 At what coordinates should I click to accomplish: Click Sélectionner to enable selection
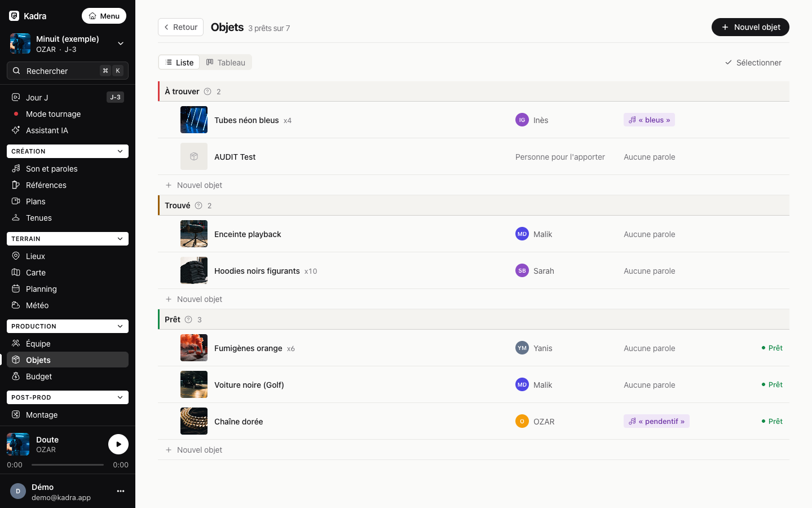(753, 63)
